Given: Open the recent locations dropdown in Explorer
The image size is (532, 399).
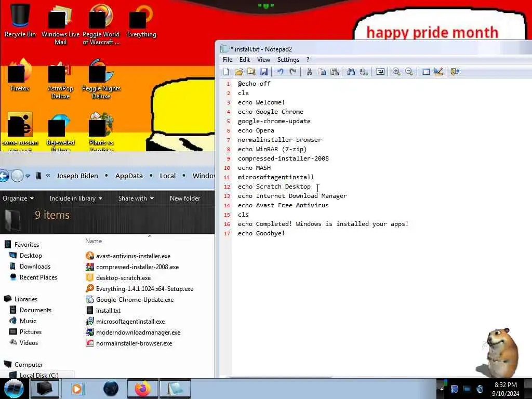Looking at the screenshot, I should pos(28,176).
